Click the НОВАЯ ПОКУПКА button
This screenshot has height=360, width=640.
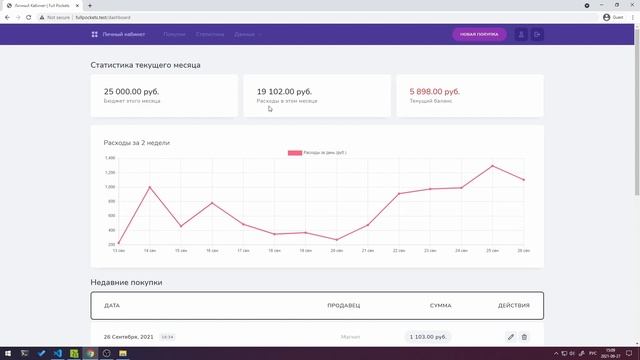point(479,34)
